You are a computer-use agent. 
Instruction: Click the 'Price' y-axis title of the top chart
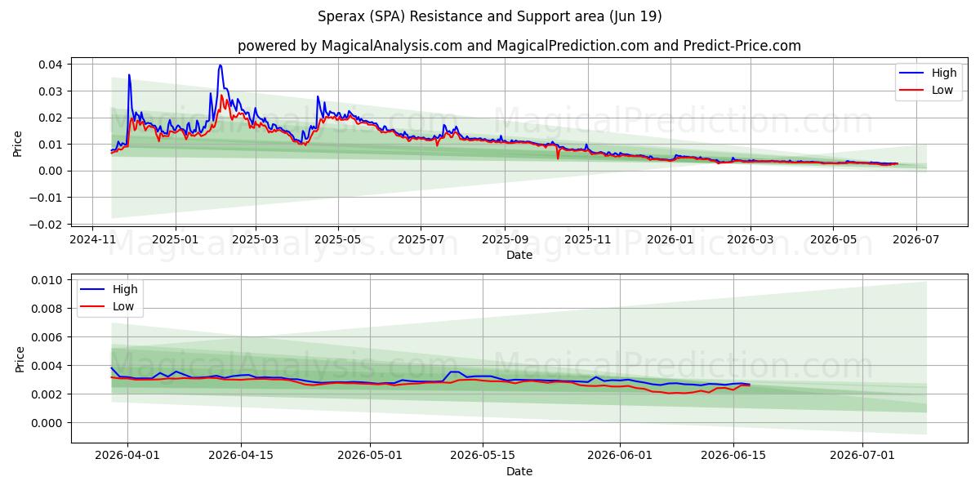click(x=18, y=144)
